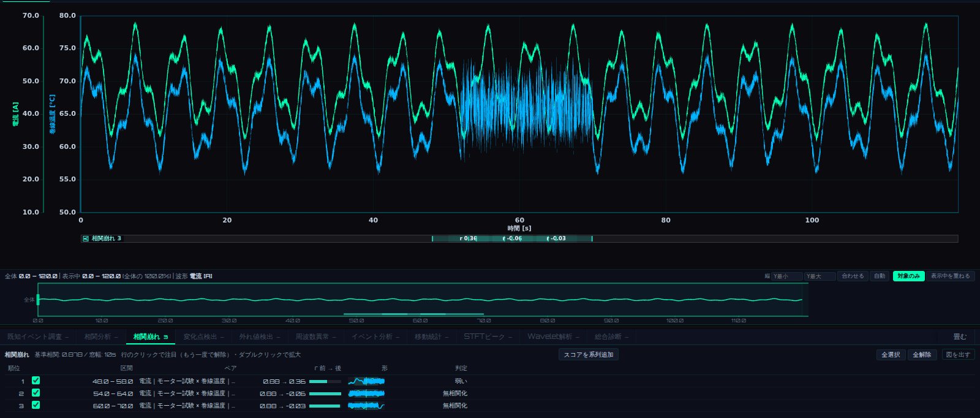Click the waveform thumbnail in row 48.0 – 58.0
This screenshot has width=980, height=418.
[x=366, y=381]
